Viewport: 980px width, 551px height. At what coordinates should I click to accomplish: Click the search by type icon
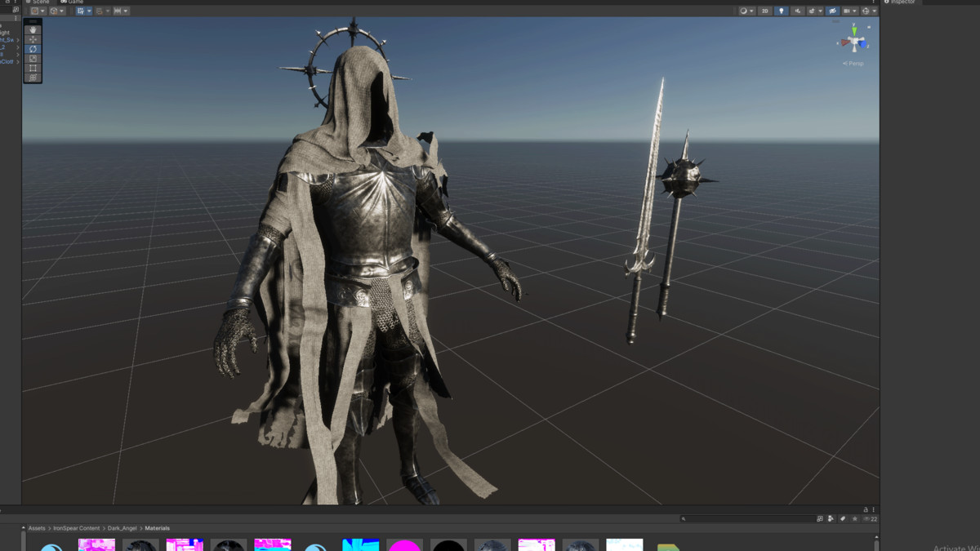coord(831,518)
